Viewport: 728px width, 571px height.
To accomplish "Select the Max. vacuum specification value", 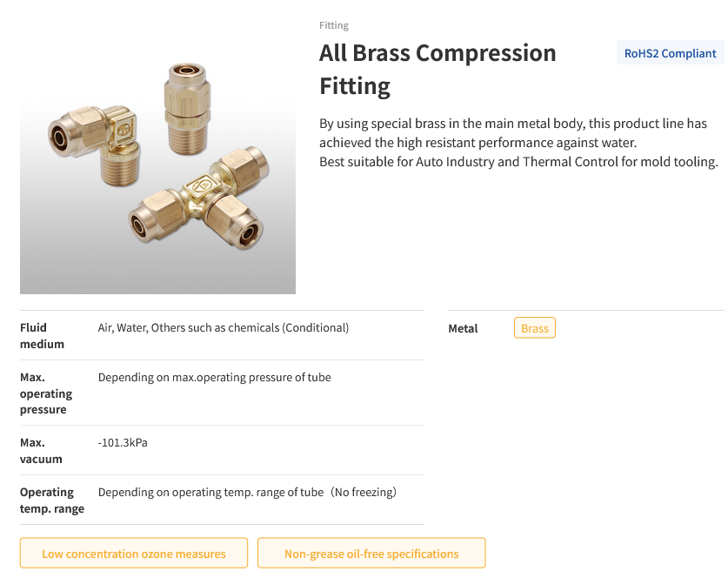I will (123, 442).
